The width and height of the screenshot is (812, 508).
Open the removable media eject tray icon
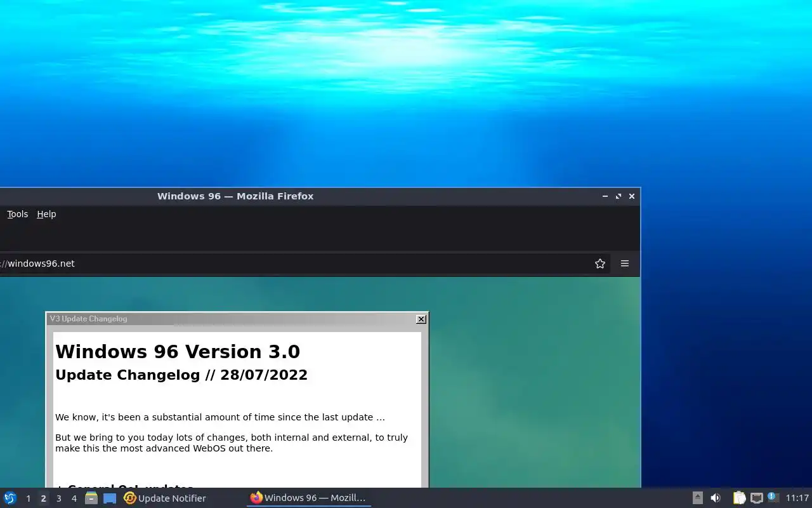tap(697, 498)
